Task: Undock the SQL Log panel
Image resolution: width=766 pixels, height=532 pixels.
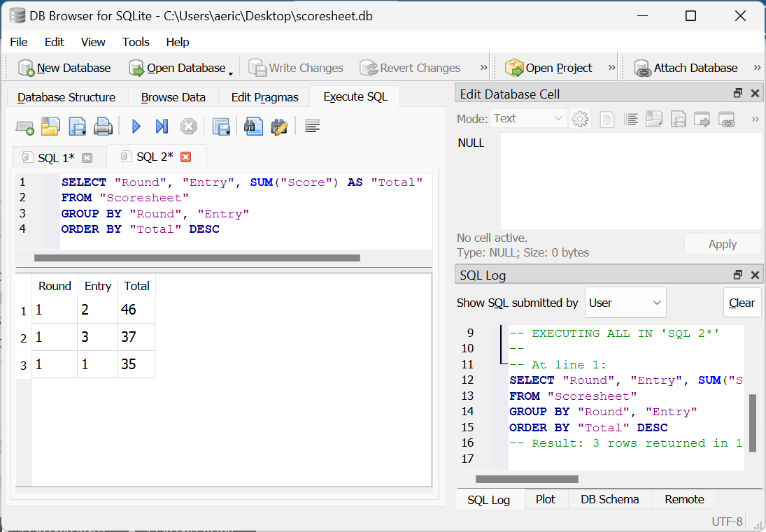Action: 737,275
